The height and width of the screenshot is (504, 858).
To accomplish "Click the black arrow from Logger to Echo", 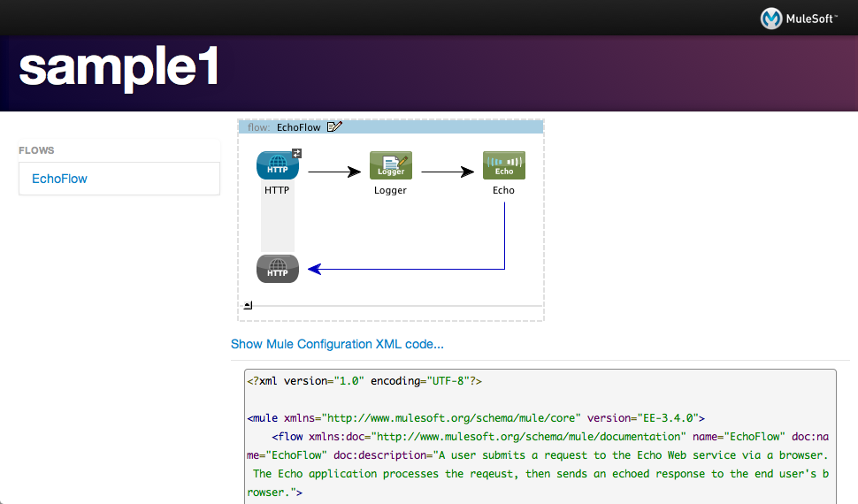I will [x=447, y=172].
